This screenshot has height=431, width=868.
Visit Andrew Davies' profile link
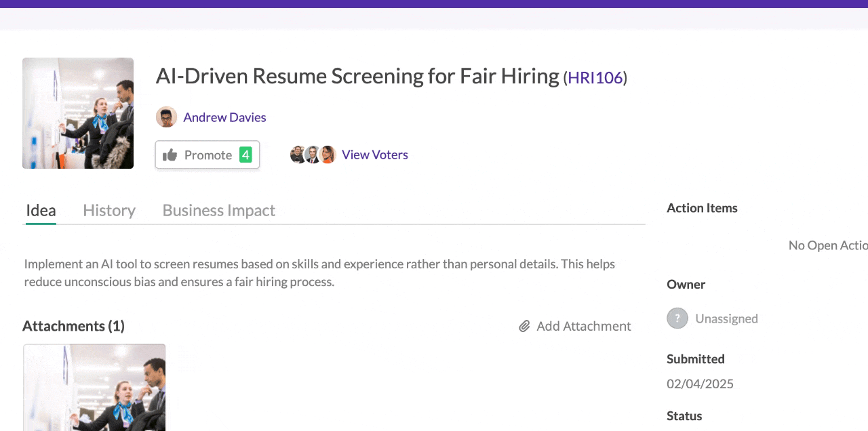(224, 117)
